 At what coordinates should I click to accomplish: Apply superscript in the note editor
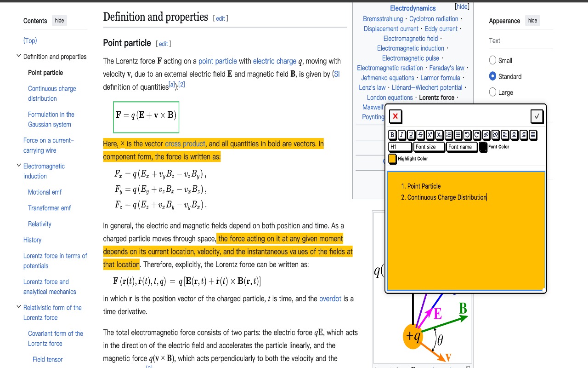tap(430, 135)
